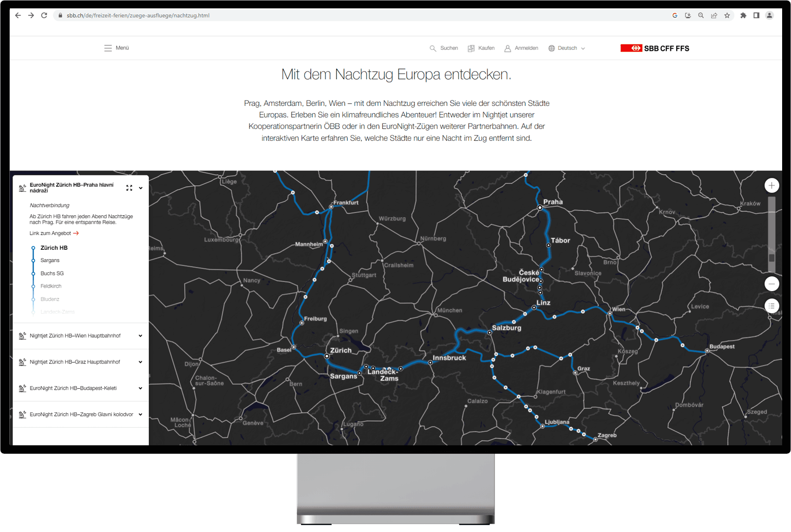Click the Wien station marker on map
791x532 pixels.
[x=610, y=313]
